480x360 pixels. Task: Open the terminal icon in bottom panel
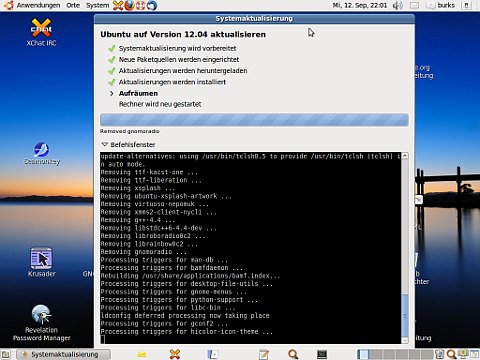[322, 354]
